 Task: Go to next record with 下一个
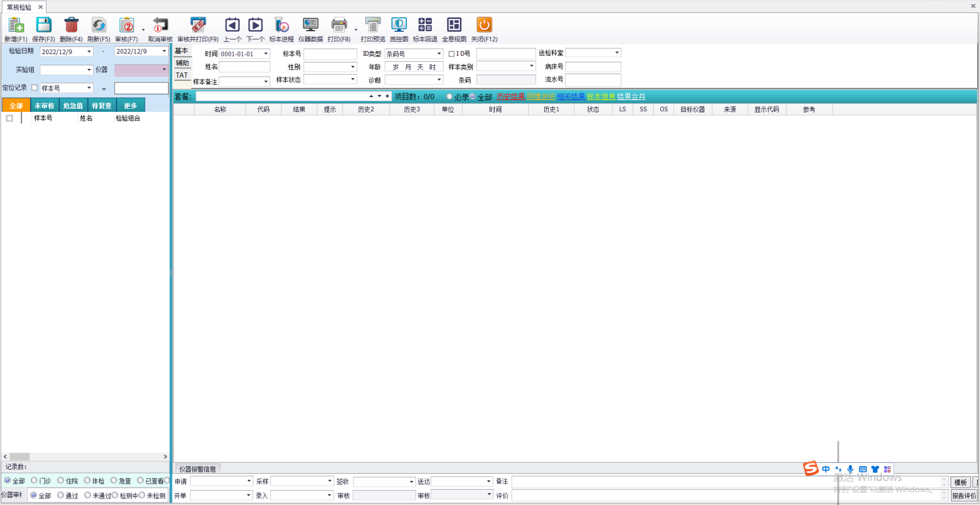(x=256, y=25)
